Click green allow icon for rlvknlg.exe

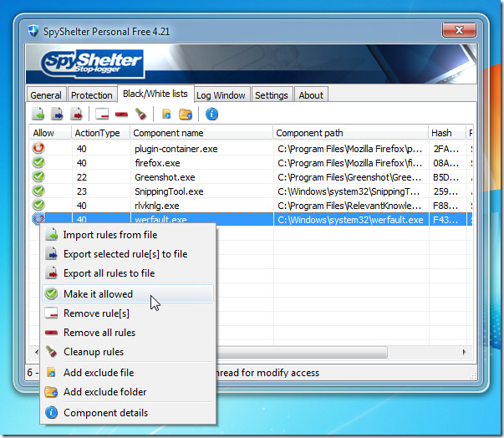[38, 205]
